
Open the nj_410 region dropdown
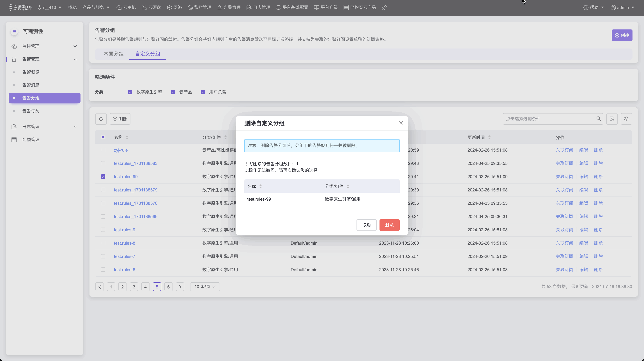click(49, 8)
